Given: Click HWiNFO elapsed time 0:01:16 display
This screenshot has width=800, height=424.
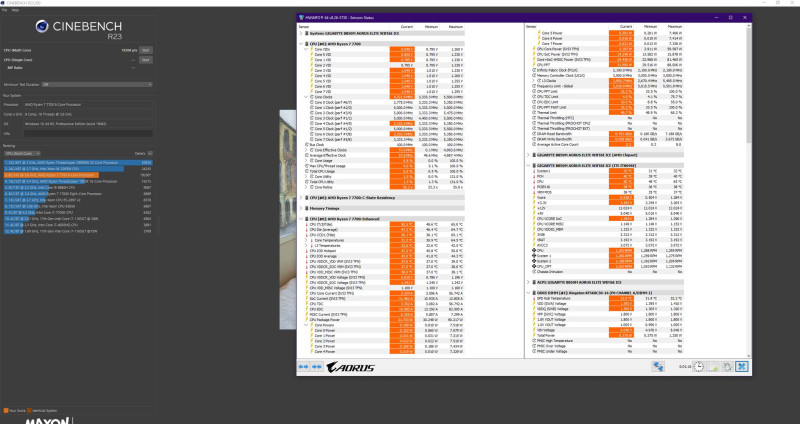Looking at the screenshot, I should 685,367.
